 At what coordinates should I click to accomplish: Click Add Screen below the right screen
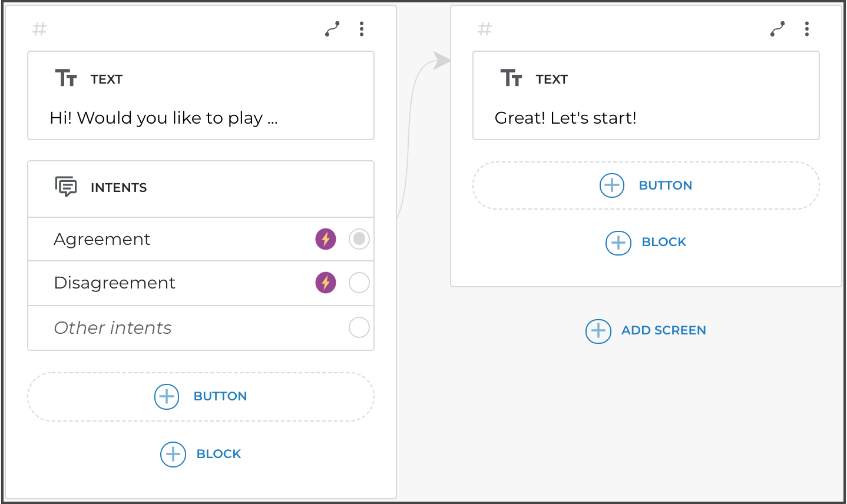(x=646, y=330)
